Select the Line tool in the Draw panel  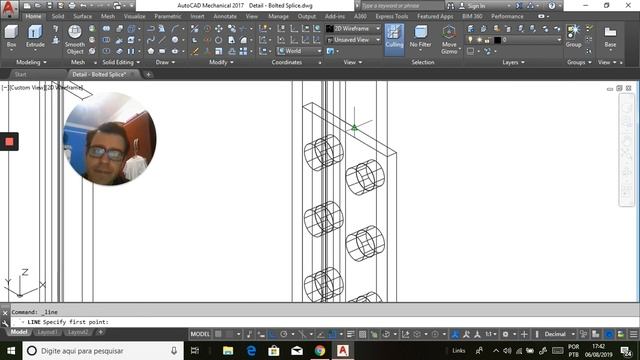coord(162,40)
